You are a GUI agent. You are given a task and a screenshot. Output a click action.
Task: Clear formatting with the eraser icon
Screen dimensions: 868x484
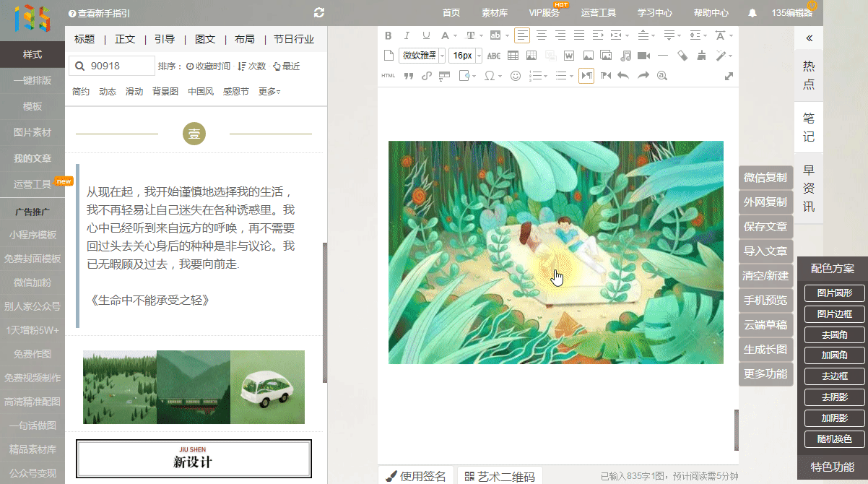click(x=682, y=56)
